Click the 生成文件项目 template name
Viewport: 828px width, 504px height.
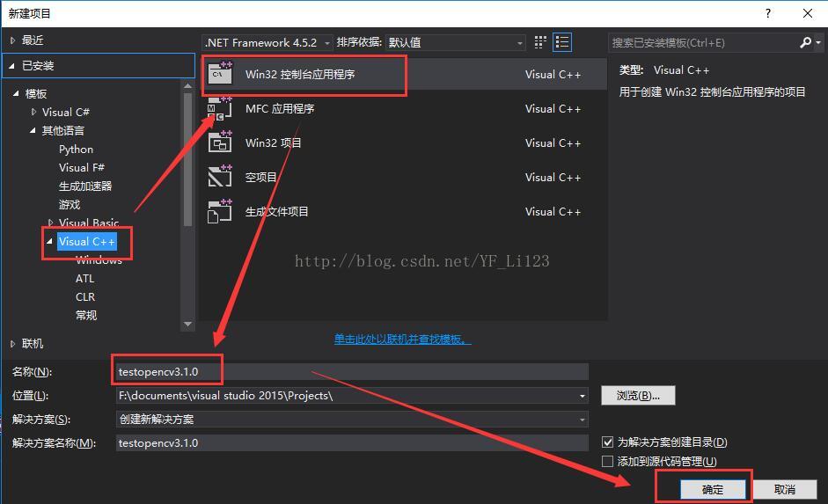point(276,212)
